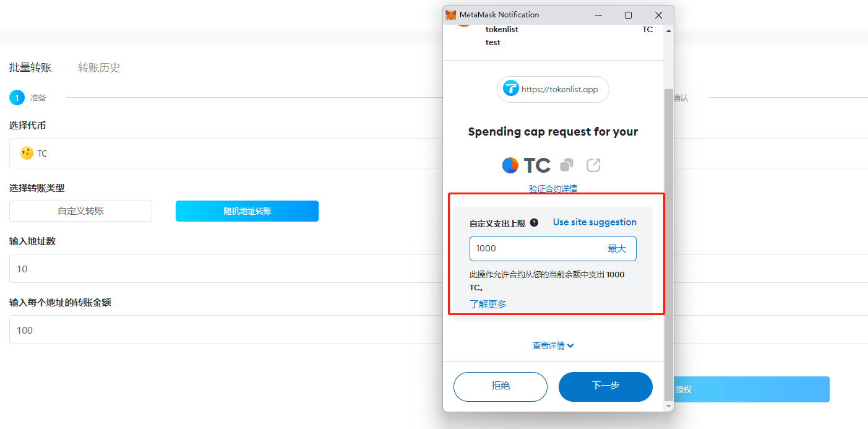Switch to 转账历史 tab
This screenshot has width=868, height=429.
coord(99,67)
